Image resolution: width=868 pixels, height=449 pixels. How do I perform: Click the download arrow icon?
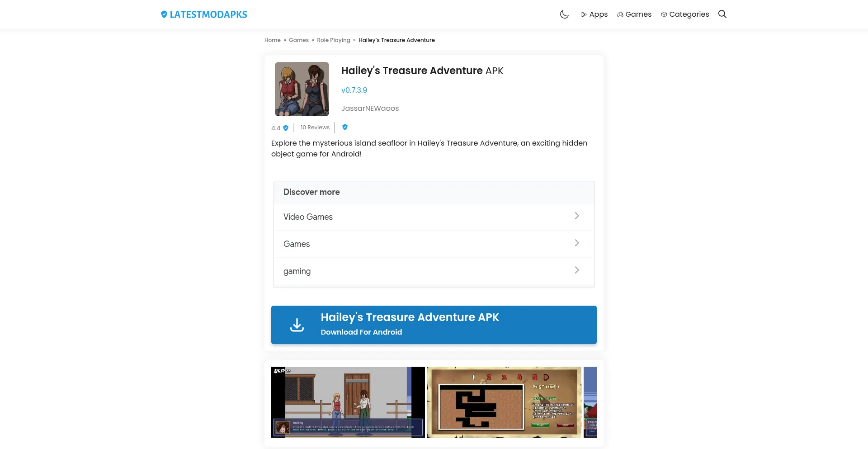coord(297,325)
